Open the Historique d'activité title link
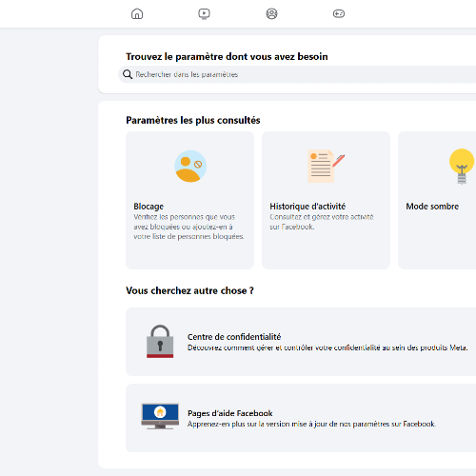Image resolution: width=476 pixels, height=476 pixels. pos(307,207)
